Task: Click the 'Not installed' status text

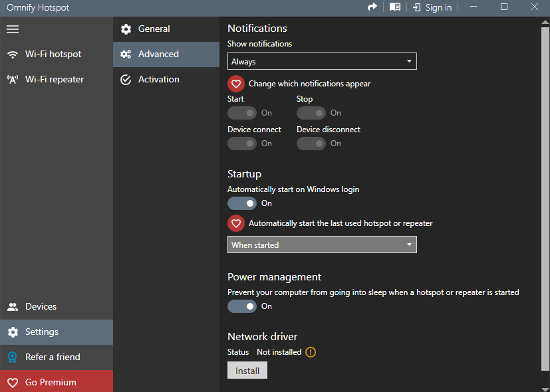Action: coord(279,352)
